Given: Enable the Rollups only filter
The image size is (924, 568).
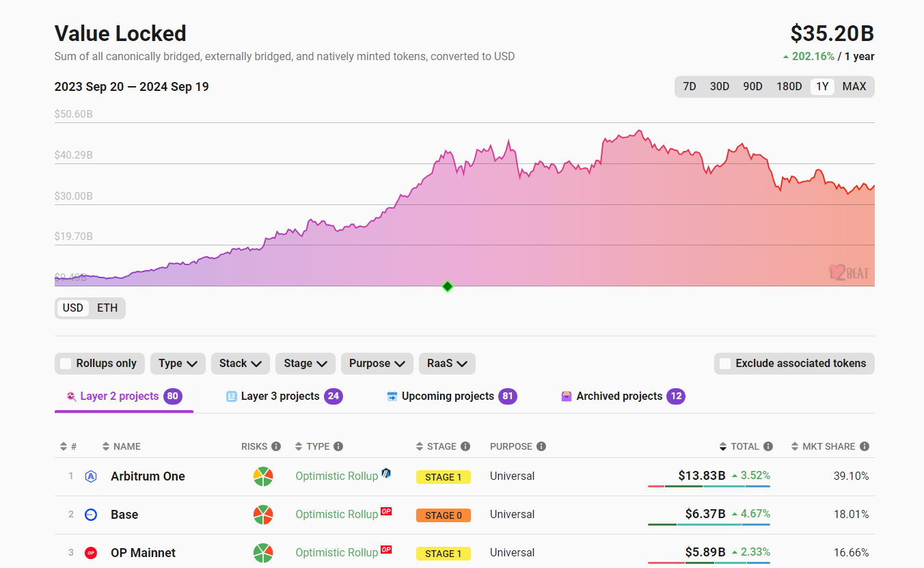Looking at the screenshot, I should point(66,364).
